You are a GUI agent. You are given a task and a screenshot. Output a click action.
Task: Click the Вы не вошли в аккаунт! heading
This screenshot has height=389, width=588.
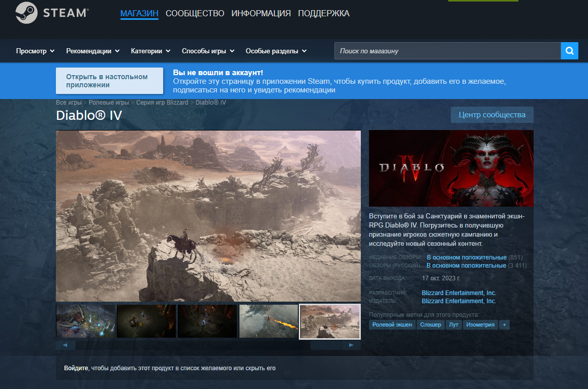[218, 72]
